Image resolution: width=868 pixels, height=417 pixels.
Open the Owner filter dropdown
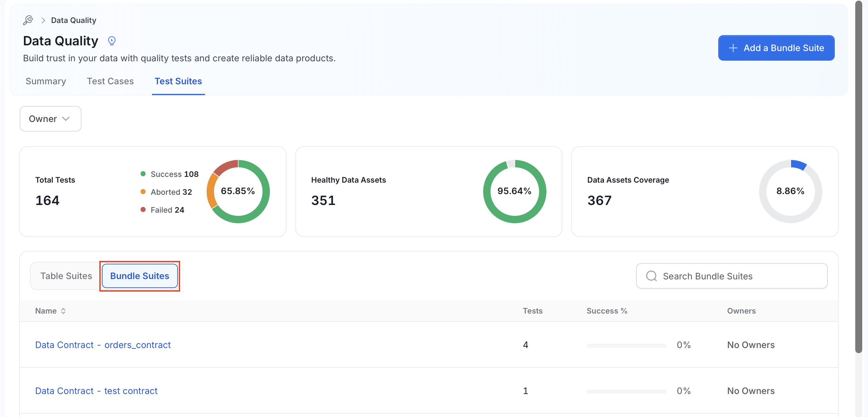tap(50, 119)
